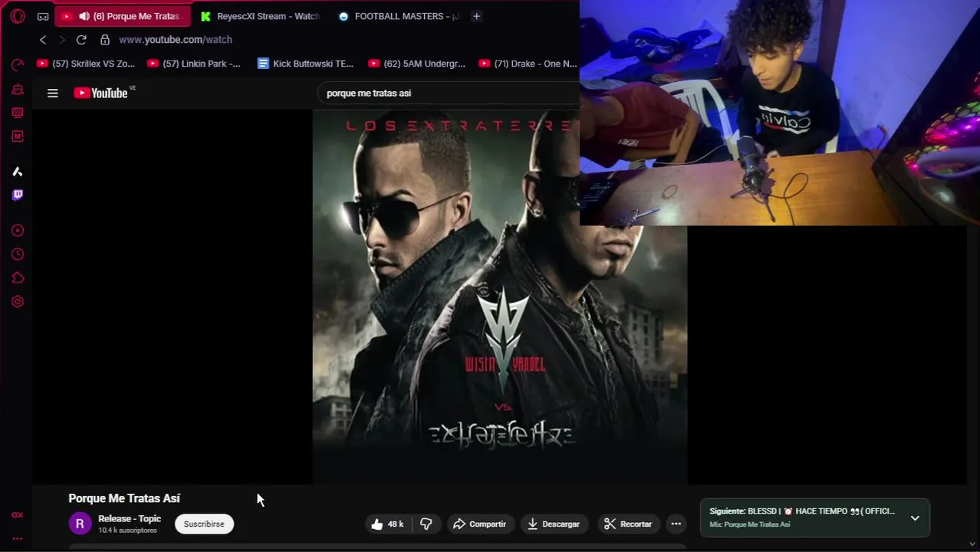Open the Opera GX main menu logo
This screenshot has height=552, width=980.
(x=18, y=16)
